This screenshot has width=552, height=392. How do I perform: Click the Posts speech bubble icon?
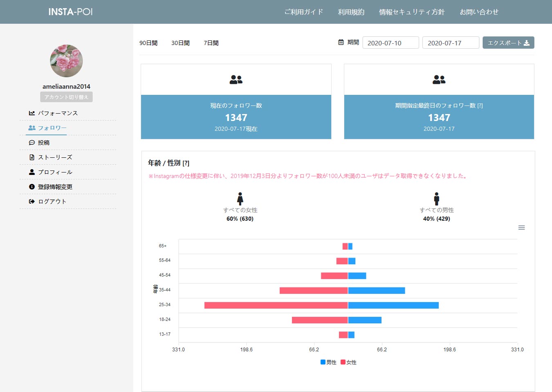point(32,143)
